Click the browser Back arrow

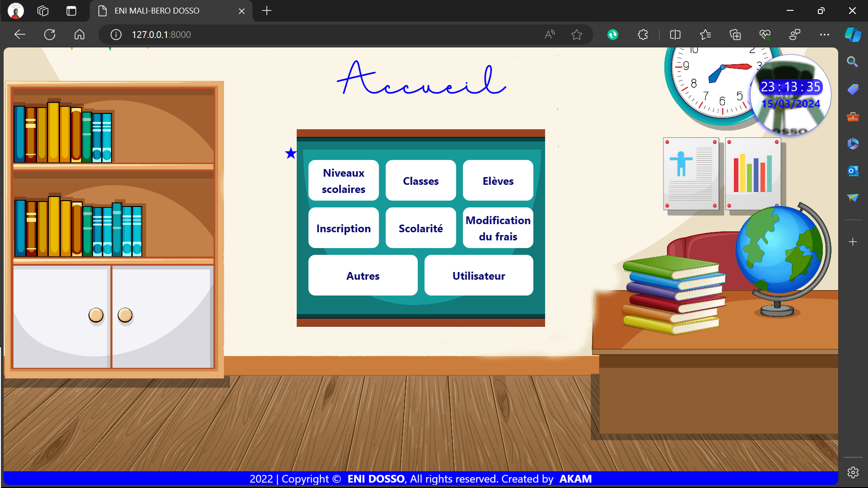tap(20, 35)
